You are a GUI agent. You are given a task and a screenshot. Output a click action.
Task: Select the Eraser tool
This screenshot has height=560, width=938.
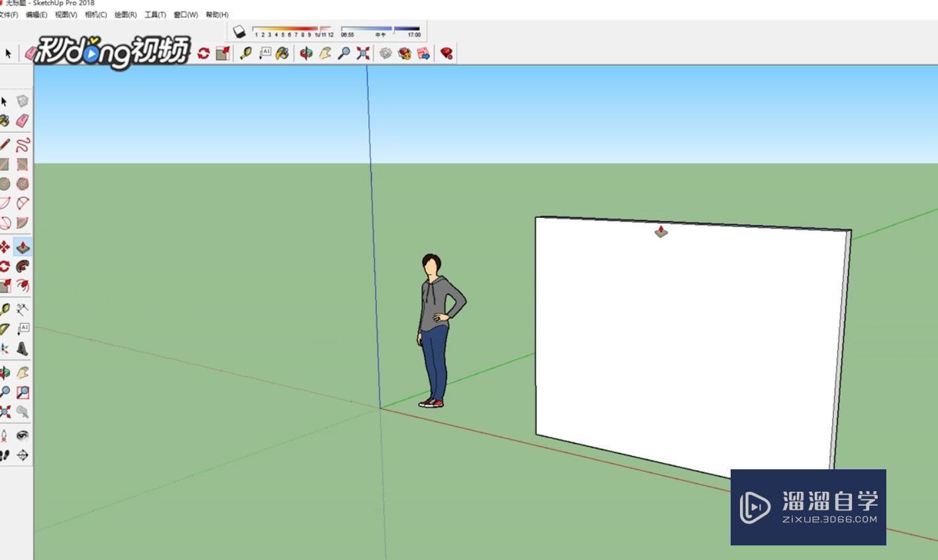click(x=23, y=120)
